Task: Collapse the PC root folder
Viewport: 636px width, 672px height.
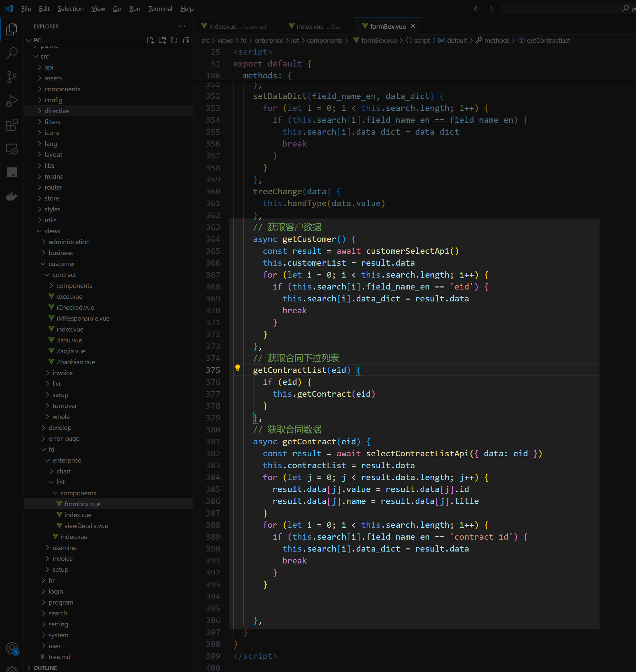Action: pyautogui.click(x=37, y=40)
